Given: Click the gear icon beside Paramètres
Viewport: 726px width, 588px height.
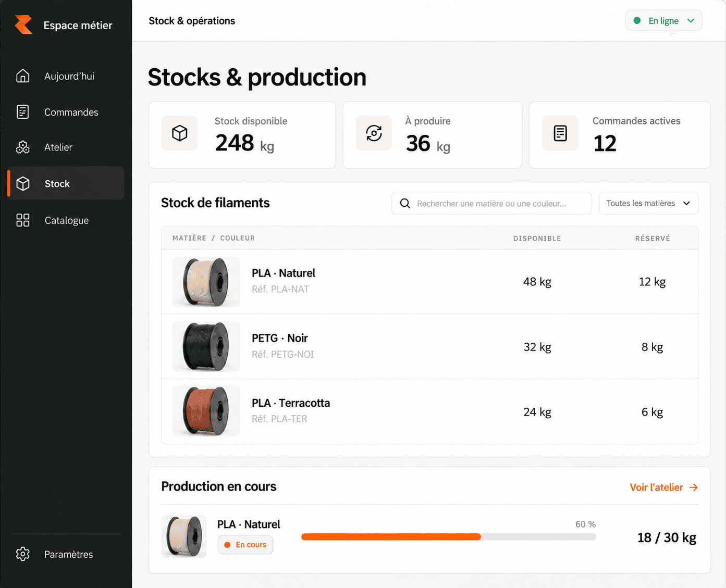Looking at the screenshot, I should 23,554.
